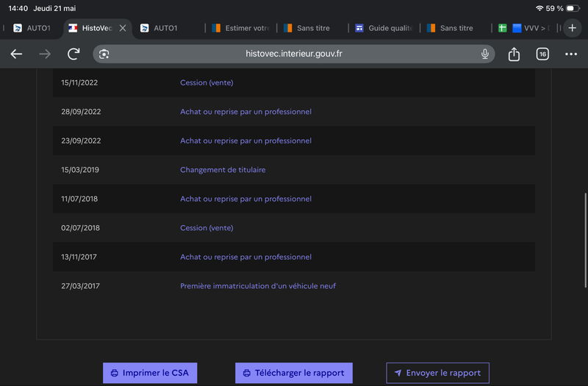The image size is (588, 386).
Task: Click the page vertical scrollbar
Action: 585,240
